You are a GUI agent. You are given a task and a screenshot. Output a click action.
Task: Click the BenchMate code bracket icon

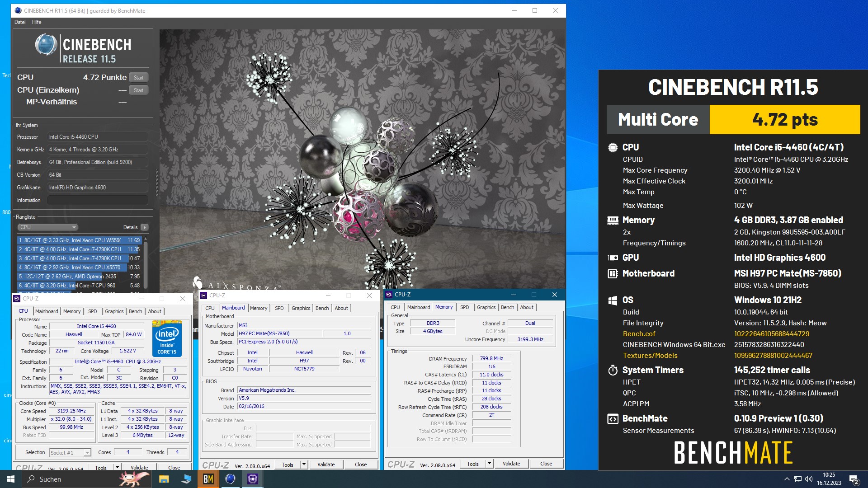tap(613, 419)
